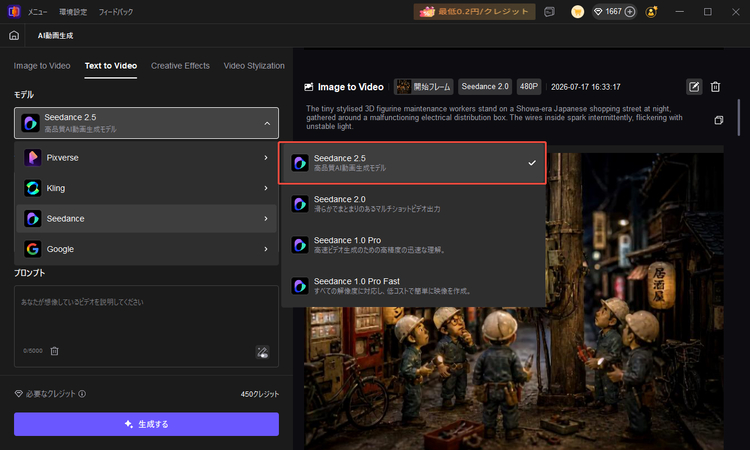750x450 pixels.
Task: Click the Google logo icon
Action: coord(33,249)
